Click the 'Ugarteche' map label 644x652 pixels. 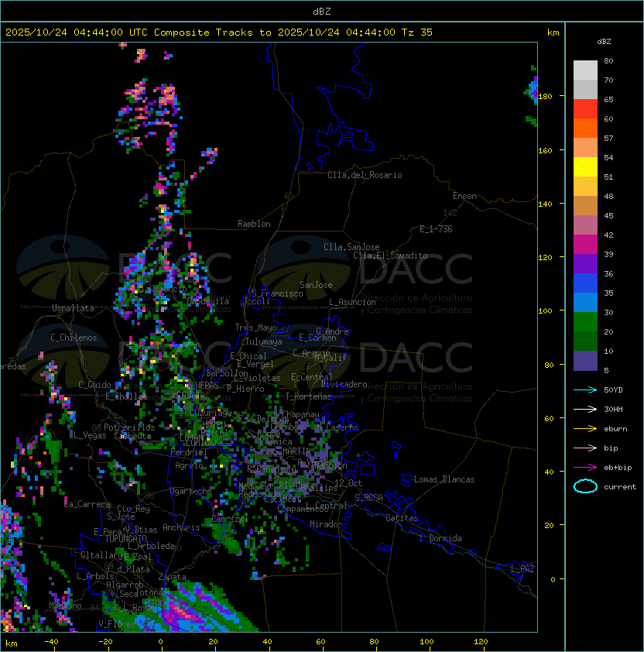[x=191, y=492]
